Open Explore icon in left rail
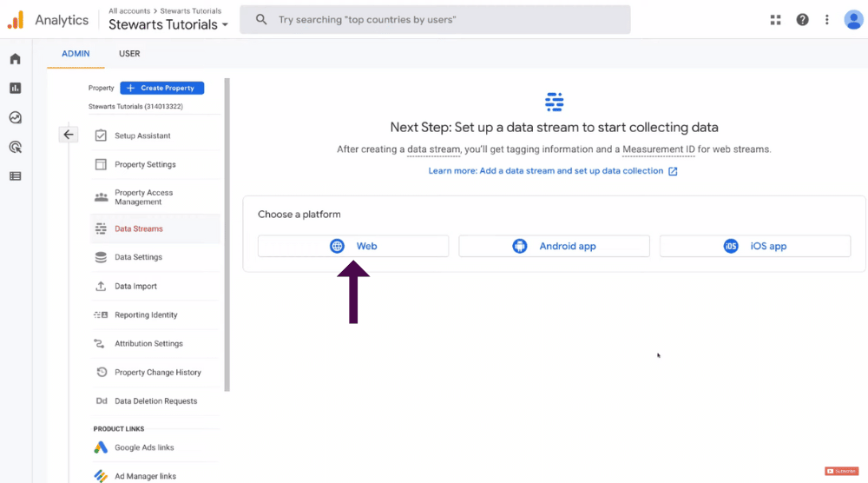868x483 pixels. [15, 117]
